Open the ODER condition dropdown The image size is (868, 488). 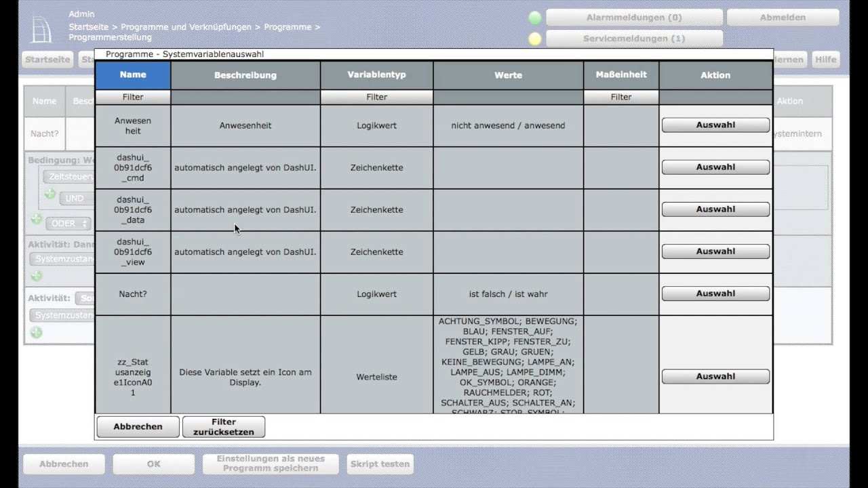(x=70, y=223)
